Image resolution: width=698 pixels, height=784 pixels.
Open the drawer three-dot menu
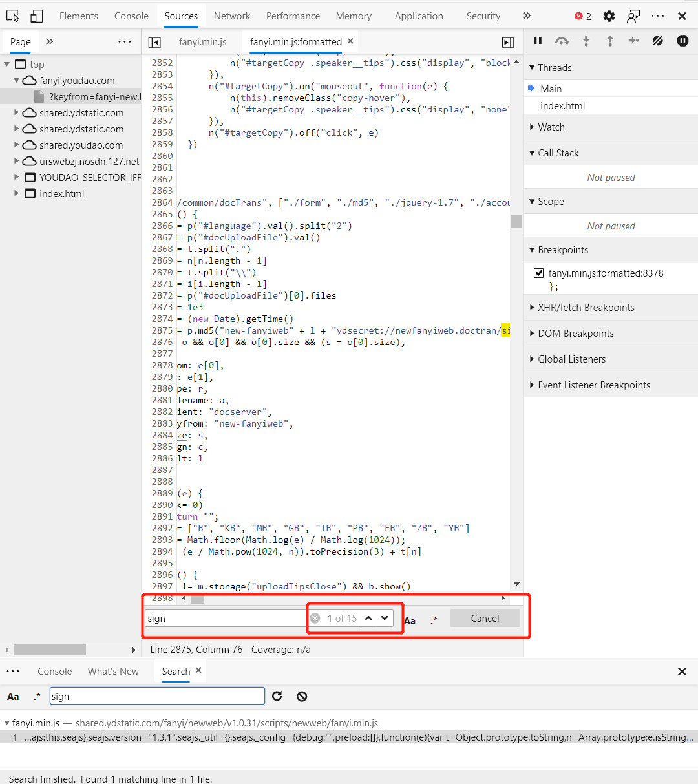coord(13,672)
